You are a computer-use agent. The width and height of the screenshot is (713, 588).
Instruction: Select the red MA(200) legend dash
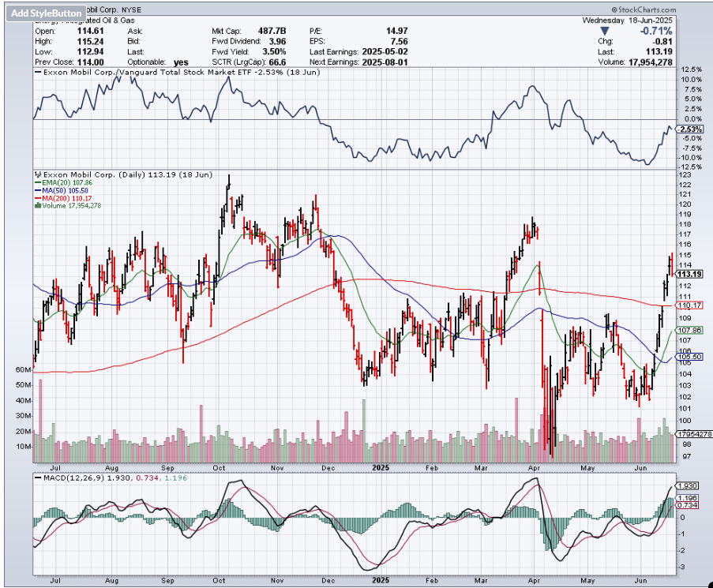click(x=38, y=198)
